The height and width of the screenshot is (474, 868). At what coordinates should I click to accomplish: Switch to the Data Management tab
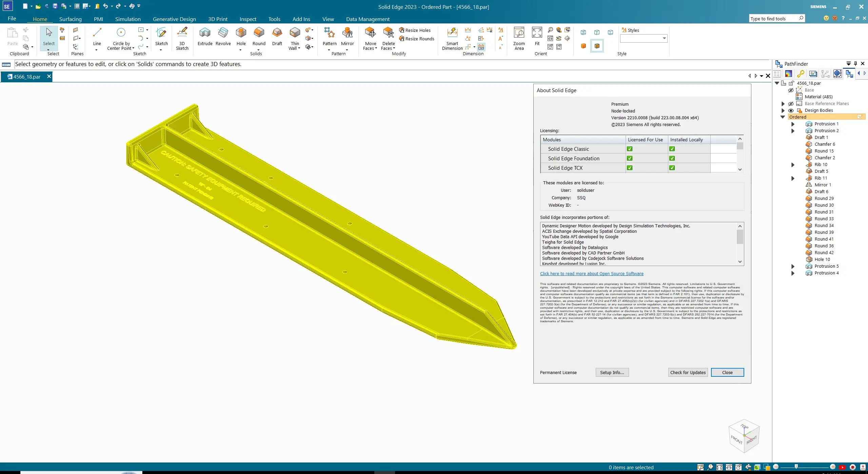pos(368,19)
